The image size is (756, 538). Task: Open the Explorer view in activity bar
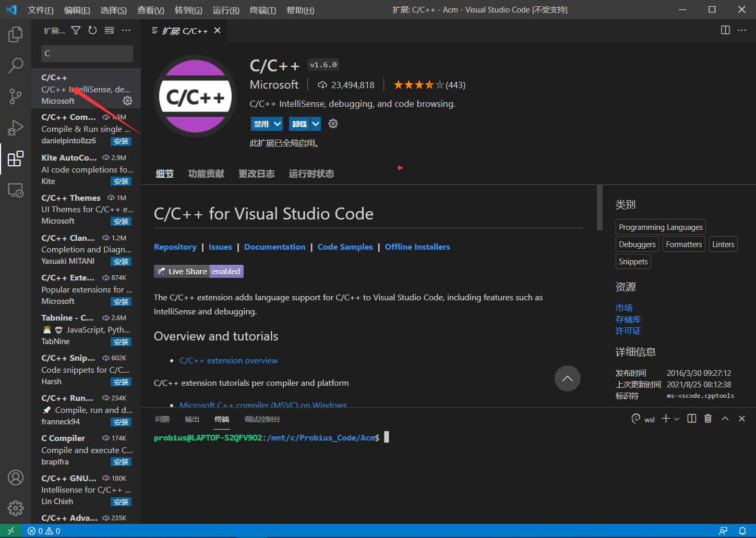click(x=16, y=34)
